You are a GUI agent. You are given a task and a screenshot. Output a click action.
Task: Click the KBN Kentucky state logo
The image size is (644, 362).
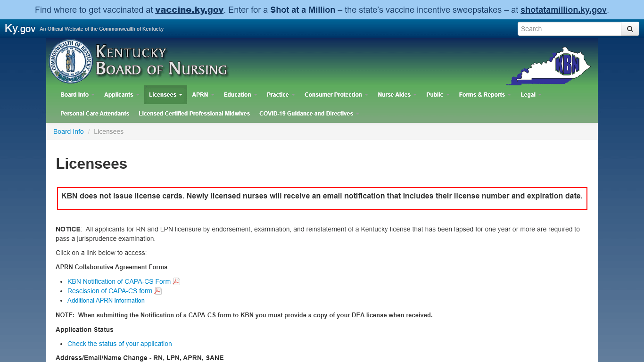point(548,66)
